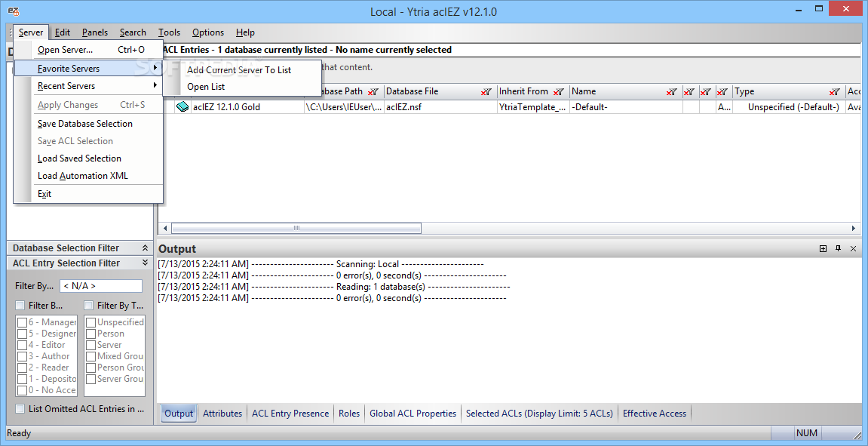Screen dimensions: 868x446
Task: Select the -Default- name cell
Action: pos(625,107)
